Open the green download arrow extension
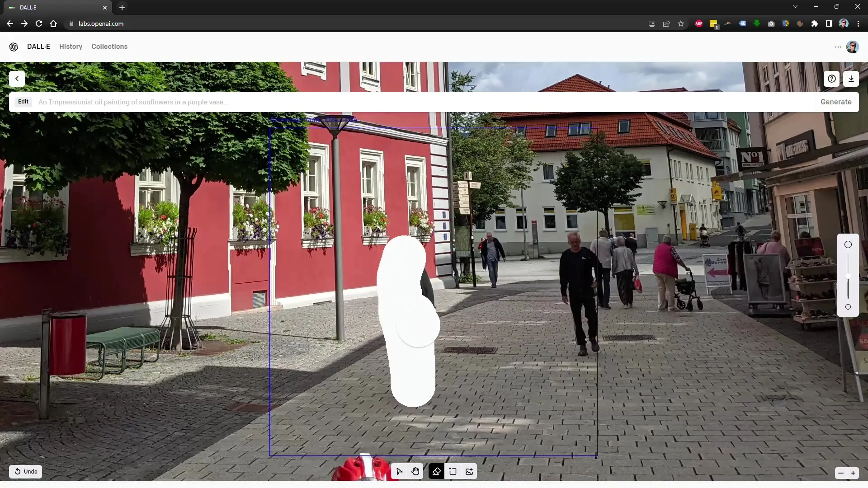The height and width of the screenshot is (488, 868). tap(757, 23)
